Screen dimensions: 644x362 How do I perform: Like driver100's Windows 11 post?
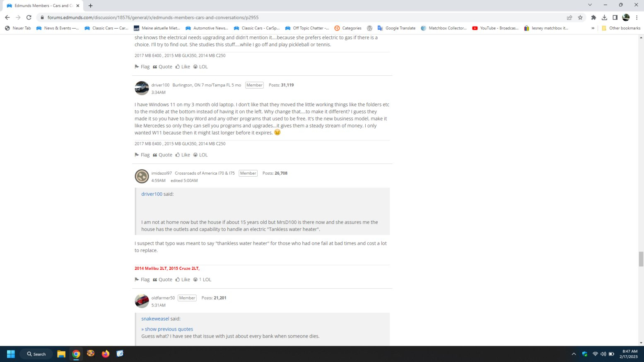click(183, 155)
